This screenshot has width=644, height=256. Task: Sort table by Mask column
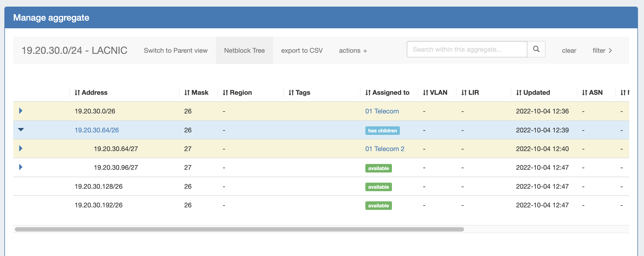point(196,93)
